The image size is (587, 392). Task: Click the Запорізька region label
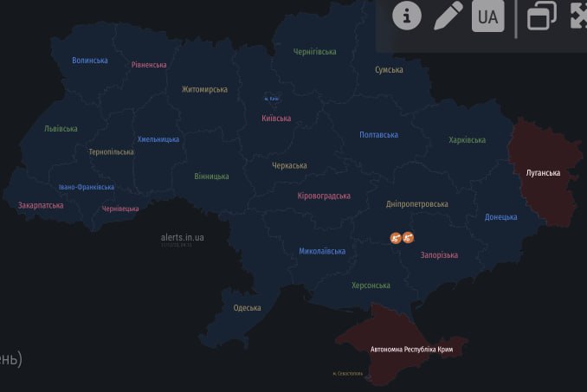(439, 255)
